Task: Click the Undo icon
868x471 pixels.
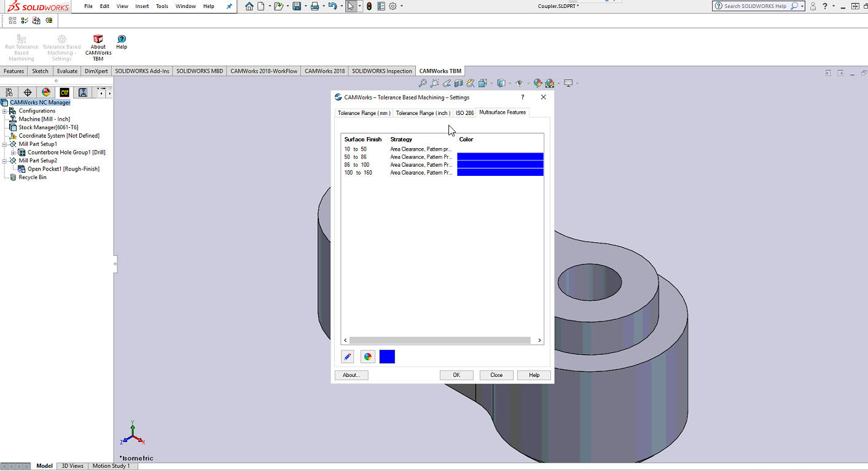Action: coord(332,6)
